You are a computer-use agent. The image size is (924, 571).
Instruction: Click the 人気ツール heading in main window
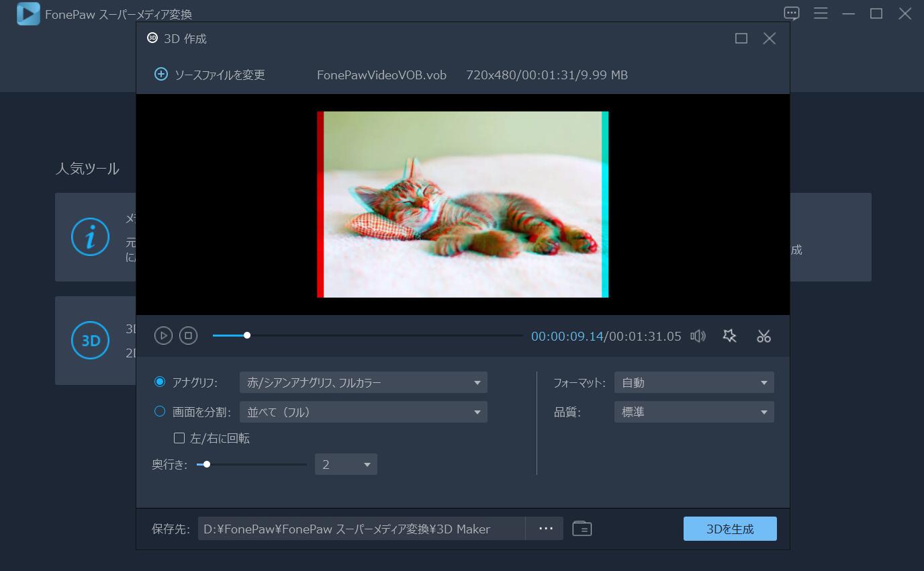[87, 169]
